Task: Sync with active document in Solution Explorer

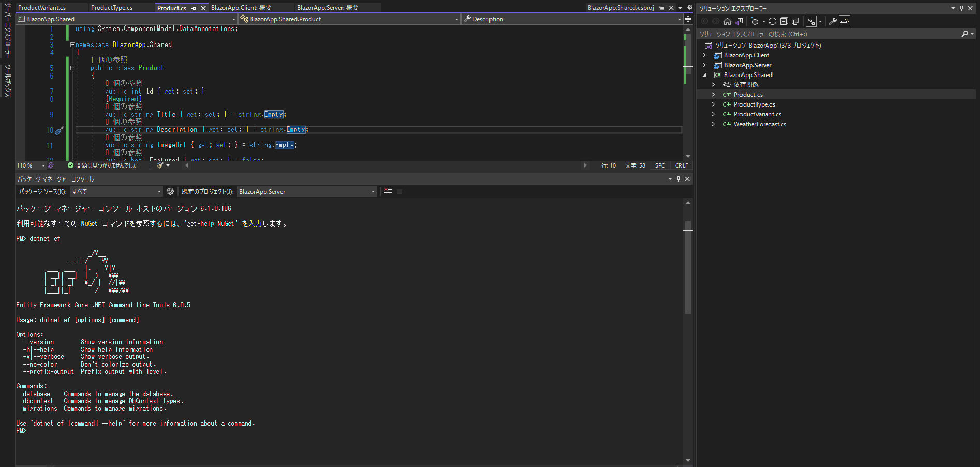Action: tap(773, 21)
